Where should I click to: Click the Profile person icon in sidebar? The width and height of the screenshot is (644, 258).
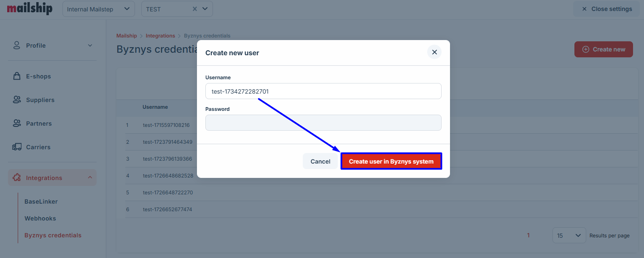[17, 46]
